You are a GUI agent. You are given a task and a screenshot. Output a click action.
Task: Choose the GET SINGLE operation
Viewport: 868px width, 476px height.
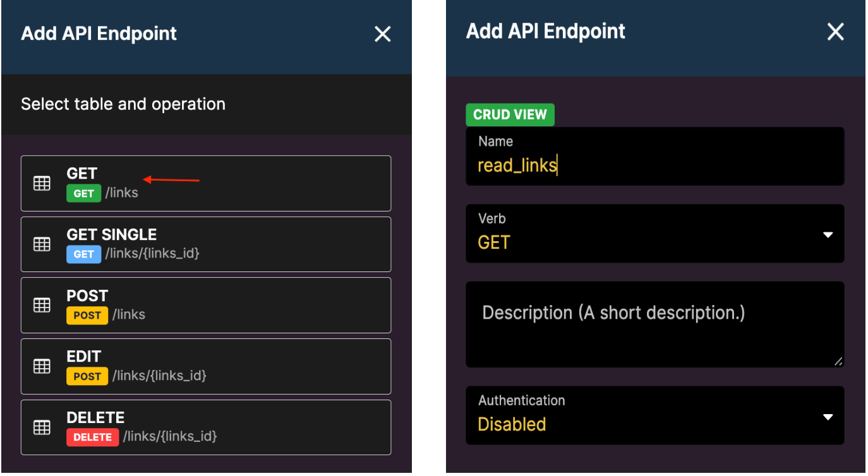206,244
